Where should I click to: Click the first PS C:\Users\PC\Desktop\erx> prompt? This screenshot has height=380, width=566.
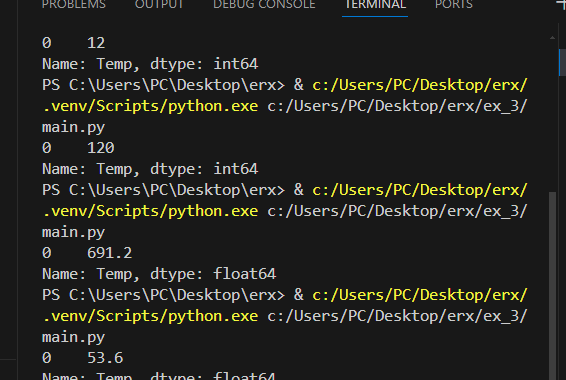point(163,85)
